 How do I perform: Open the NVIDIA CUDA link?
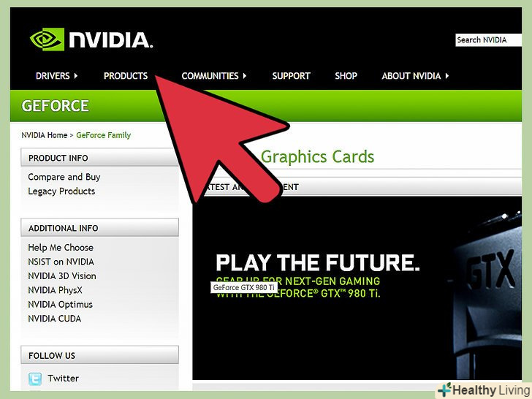[x=55, y=319]
